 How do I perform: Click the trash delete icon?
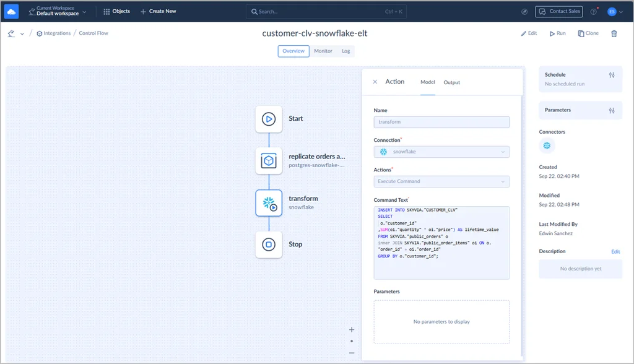[x=614, y=33]
